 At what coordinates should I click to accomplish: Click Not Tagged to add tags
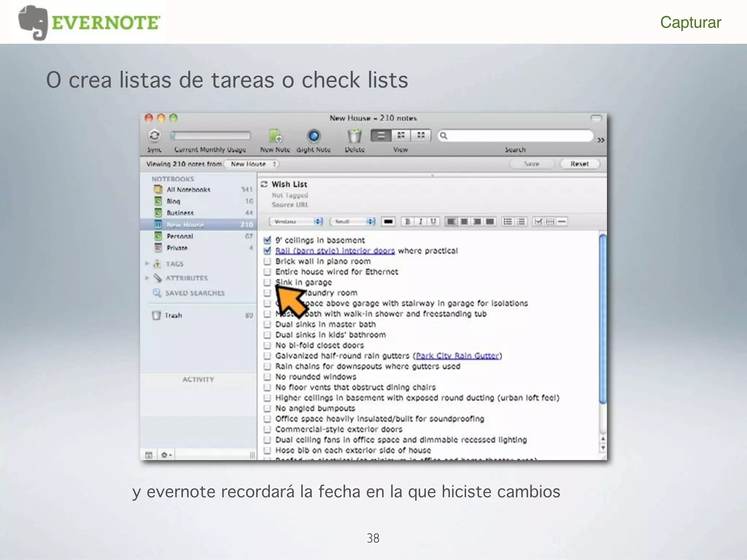point(290,195)
